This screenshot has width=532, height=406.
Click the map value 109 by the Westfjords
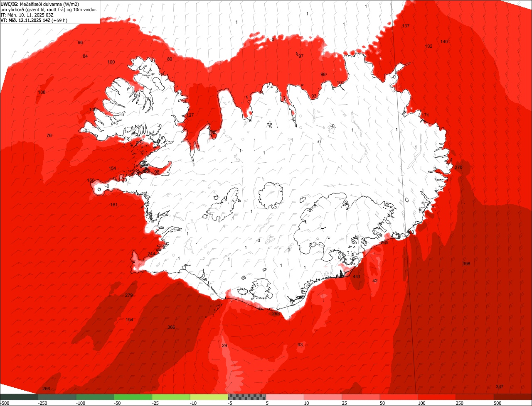point(93,110)
